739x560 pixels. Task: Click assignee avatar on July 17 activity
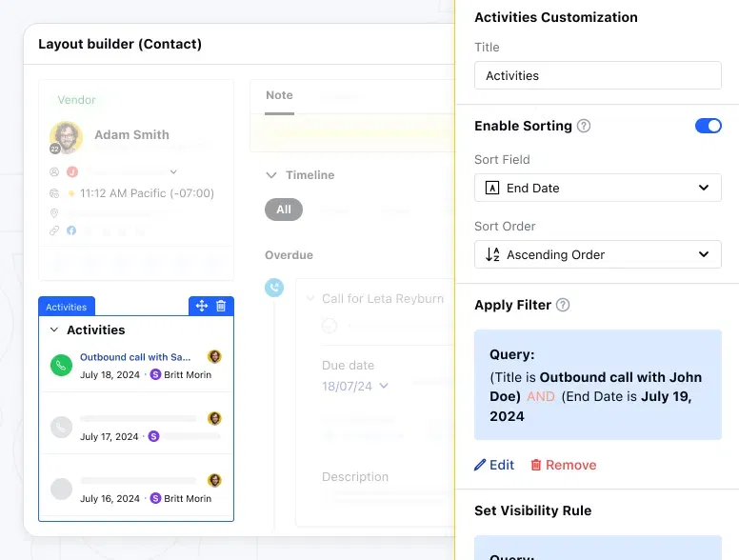(x=214, y=419)
